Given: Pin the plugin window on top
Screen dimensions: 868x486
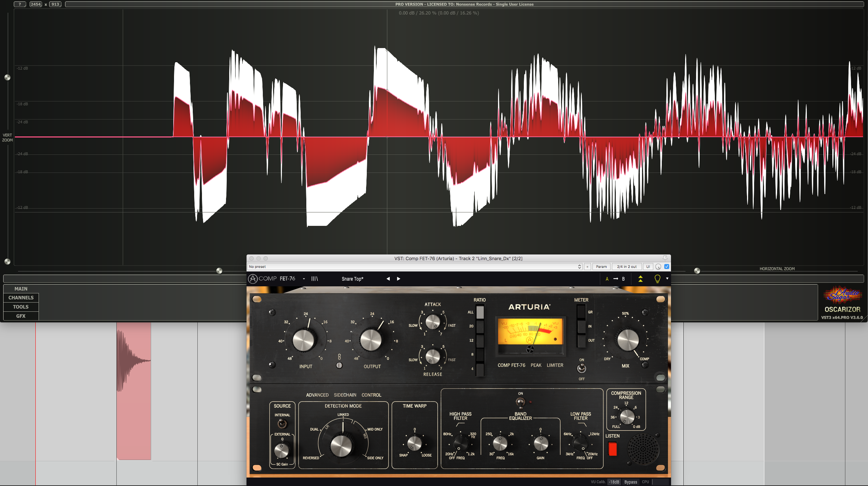Looking at the screenshot, I should click(665, 258).
